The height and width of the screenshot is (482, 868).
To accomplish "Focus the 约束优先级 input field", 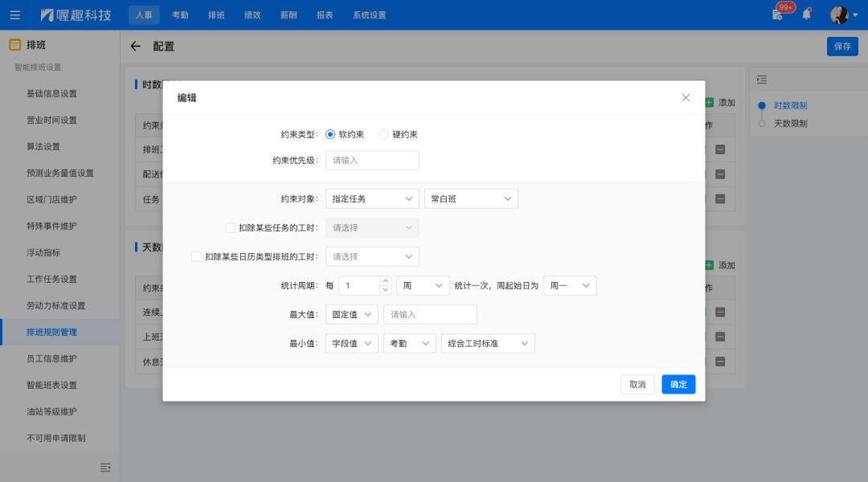I will (372, 160).
